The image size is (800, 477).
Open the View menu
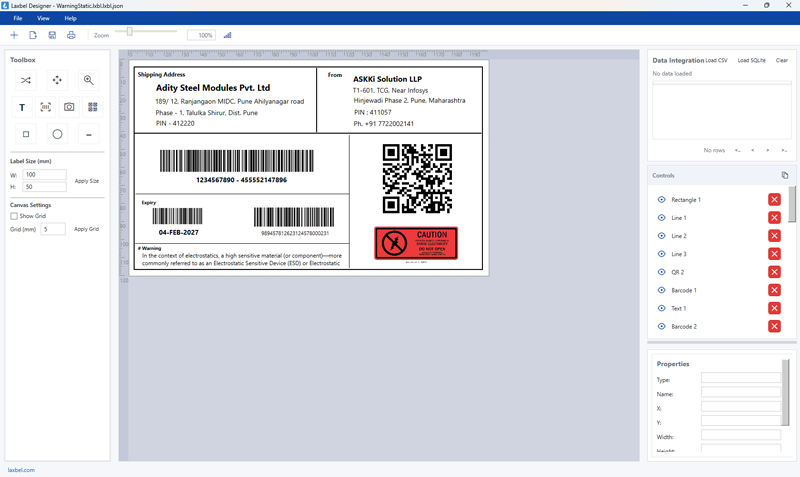coord(43,18)
